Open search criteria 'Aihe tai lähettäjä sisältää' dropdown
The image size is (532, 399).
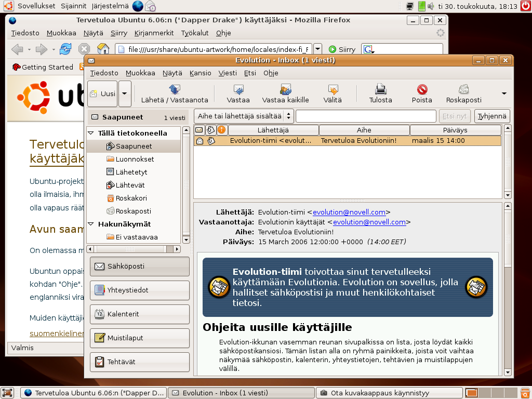(x=244, y=116)
